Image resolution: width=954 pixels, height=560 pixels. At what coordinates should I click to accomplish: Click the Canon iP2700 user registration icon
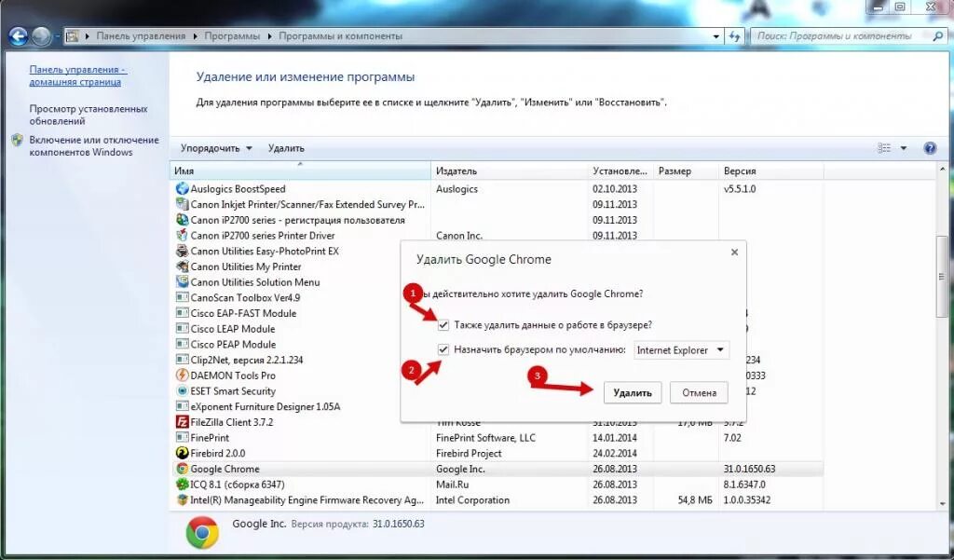click(182, 220)
